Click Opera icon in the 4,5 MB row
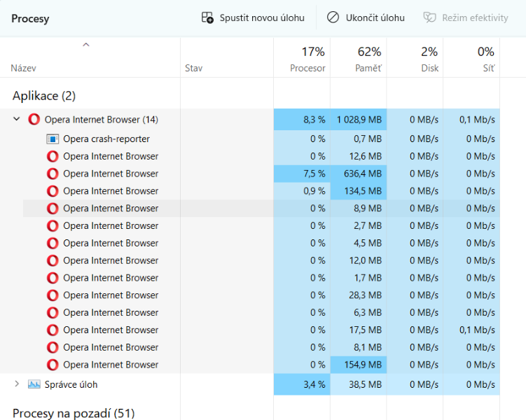Screen dimensions: 526x420 click(x=53, y=243)
